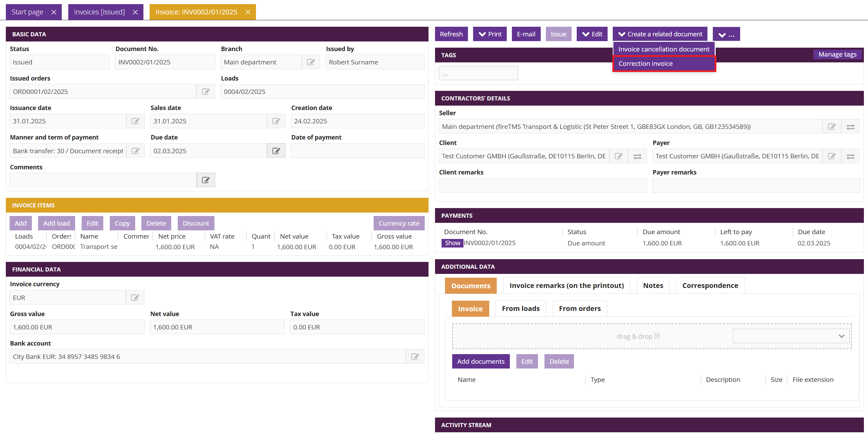Choose Invoice cancellation document option
This screenshot has height=434, width=868.
click(x=664, y=49)
